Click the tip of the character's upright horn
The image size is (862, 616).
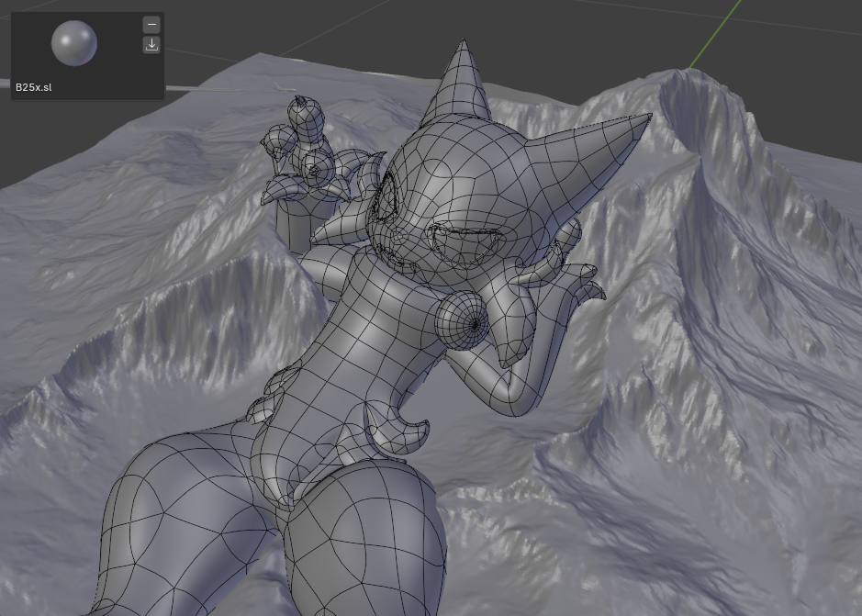tap(462, 44)
